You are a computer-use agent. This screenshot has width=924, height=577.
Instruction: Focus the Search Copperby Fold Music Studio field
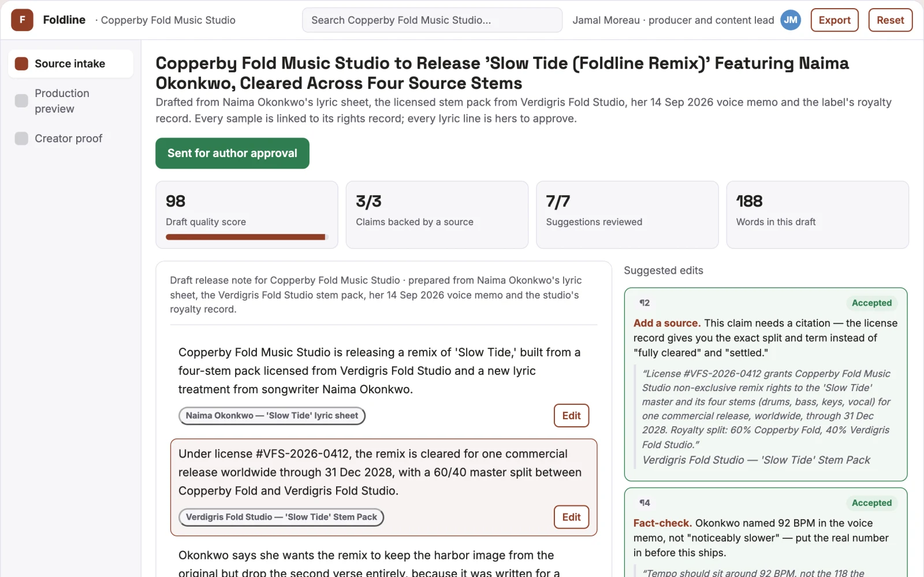click(432, 20)
